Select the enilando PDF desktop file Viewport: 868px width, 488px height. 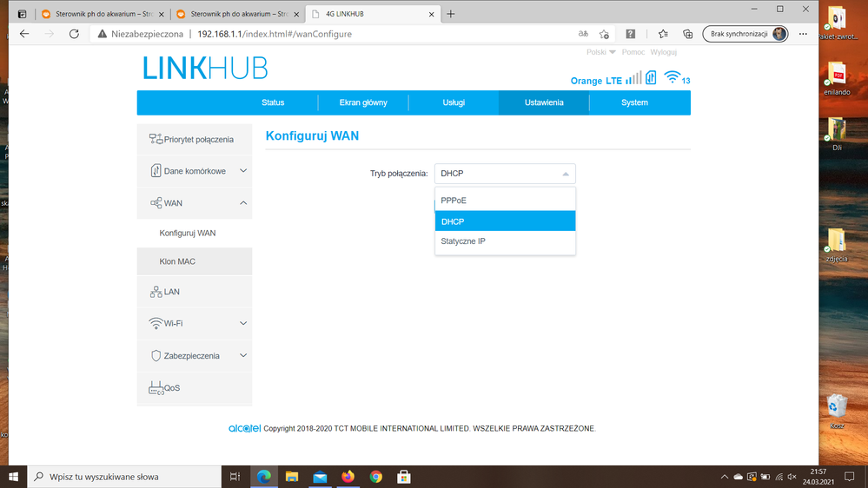(837, 78)
